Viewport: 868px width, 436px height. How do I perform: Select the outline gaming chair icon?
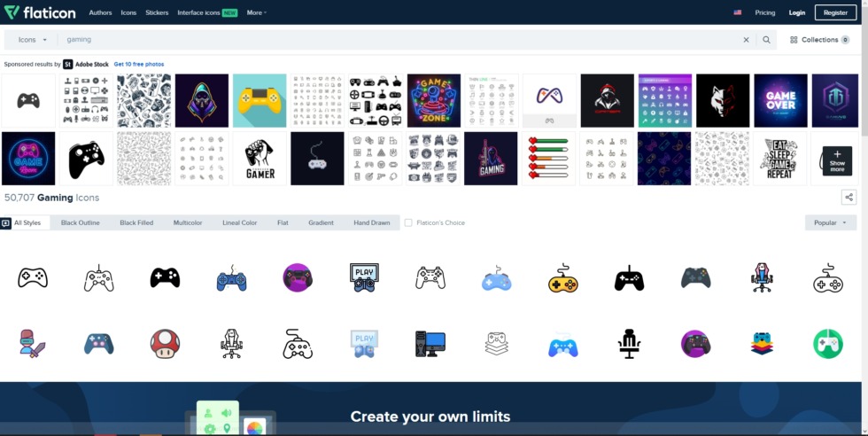[231, 344]
